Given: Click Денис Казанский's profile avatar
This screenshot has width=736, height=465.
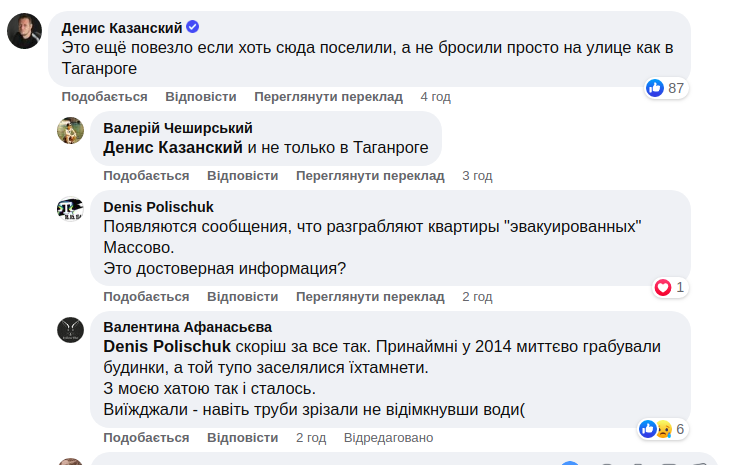Looking at the screenshot, I should click(24, 32).
